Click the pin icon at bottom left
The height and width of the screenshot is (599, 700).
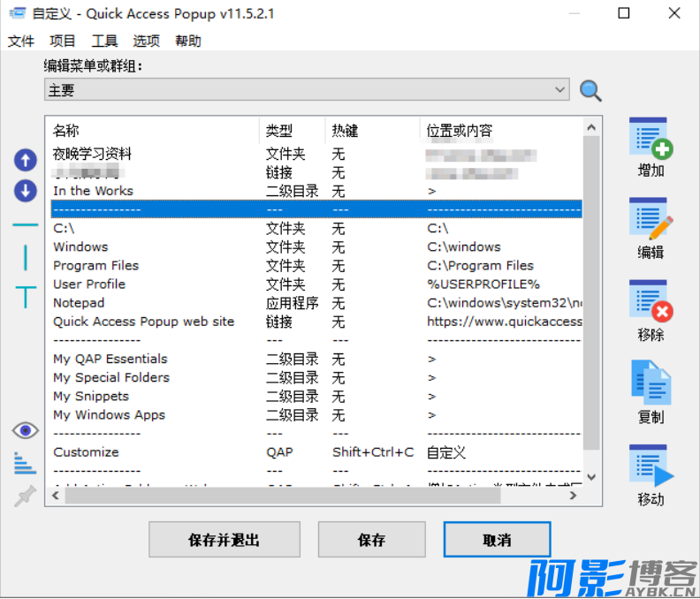(25, 496)
